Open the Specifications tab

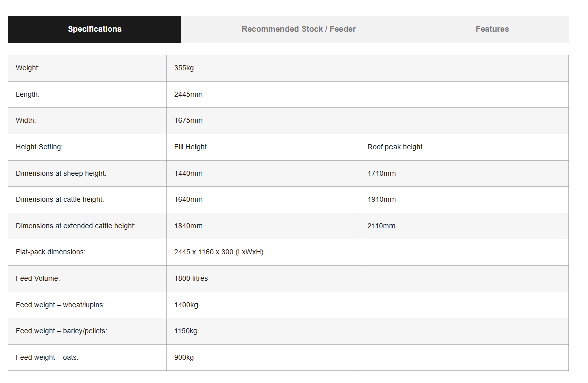tap(94, 29)
